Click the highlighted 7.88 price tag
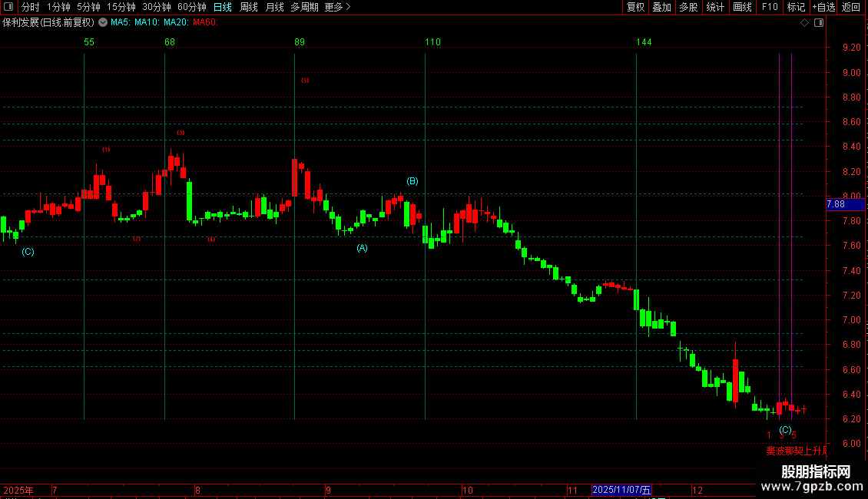 click(845, 204)
